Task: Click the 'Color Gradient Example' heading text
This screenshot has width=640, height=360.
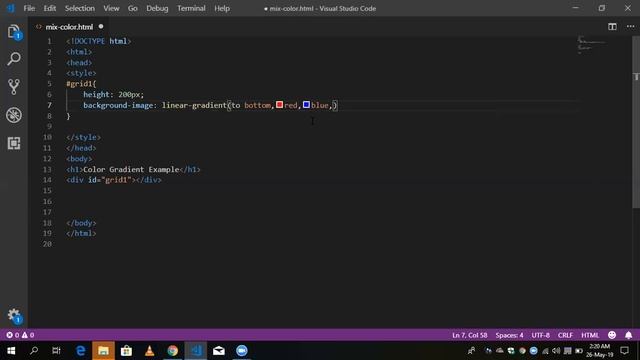Action: click(131, 169)
